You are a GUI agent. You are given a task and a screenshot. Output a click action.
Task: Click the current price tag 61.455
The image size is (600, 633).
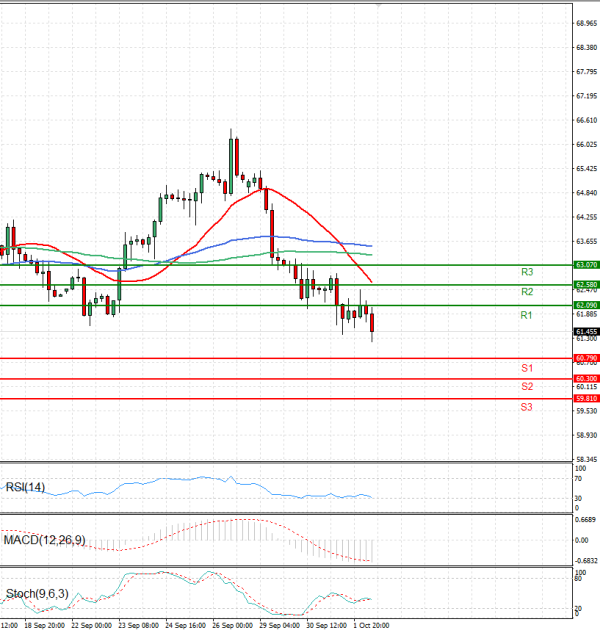click(x=586, y=332)
